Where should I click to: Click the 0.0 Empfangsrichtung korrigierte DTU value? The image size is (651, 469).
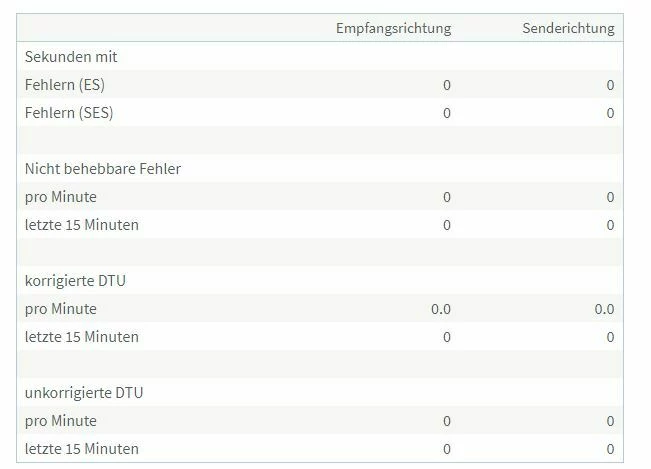[441, 309]
